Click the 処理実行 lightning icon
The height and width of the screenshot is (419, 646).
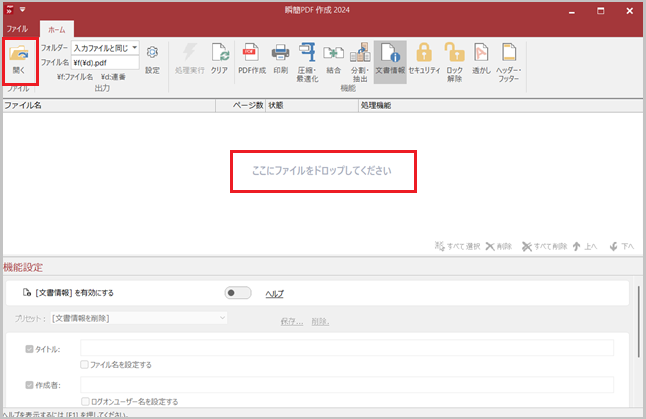(x=189, y=59)
